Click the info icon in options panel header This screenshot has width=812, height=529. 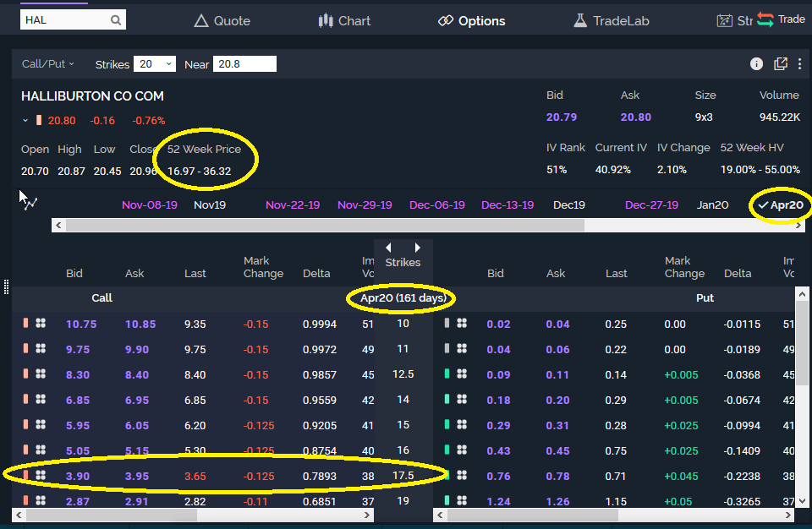[x=756, y=63]
